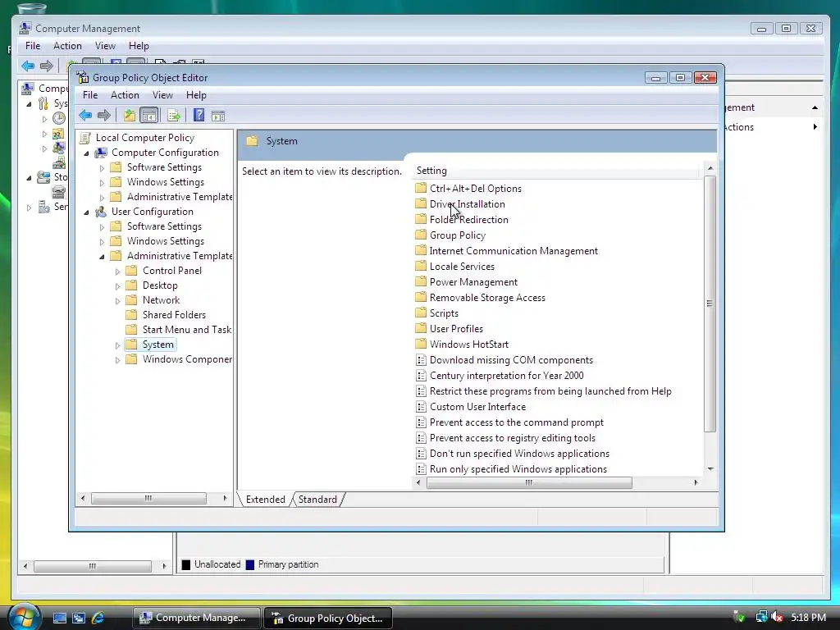Select Prevent access to registry editing tools
The height and width of the screenshot is (630, 840).
[512, 438]
